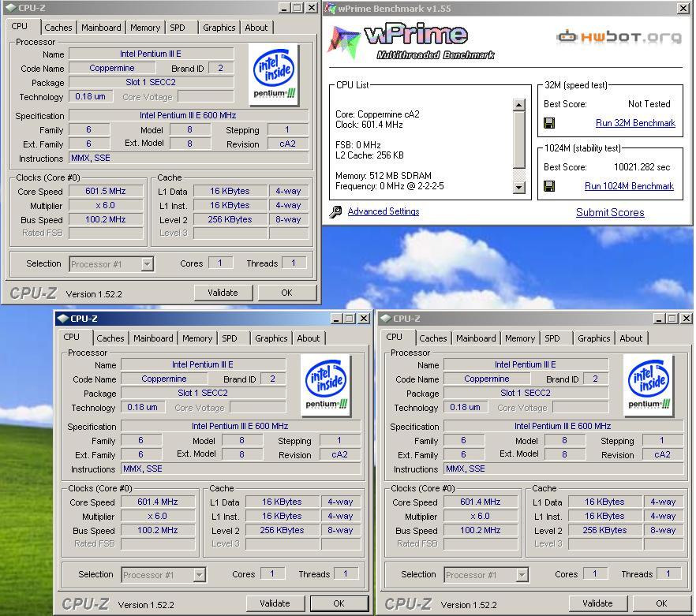The width and height of the screenshot is (696, 616).
Task: Click Specification field in top-left CPU-Z
Action: pos(188,115)
